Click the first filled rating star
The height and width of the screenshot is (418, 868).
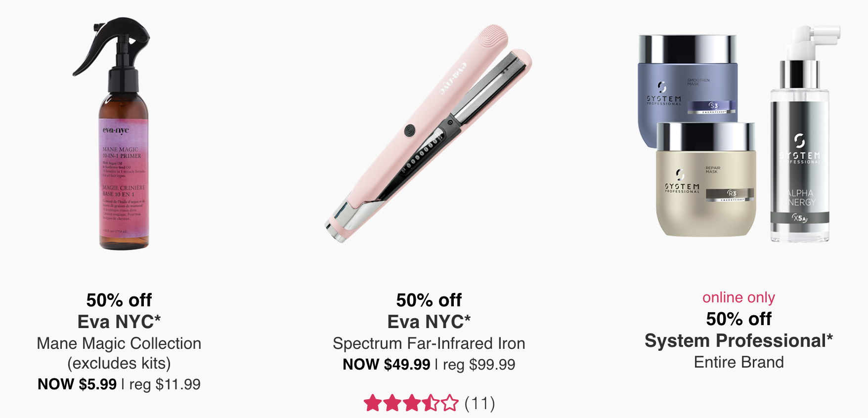tap(373, 403)
